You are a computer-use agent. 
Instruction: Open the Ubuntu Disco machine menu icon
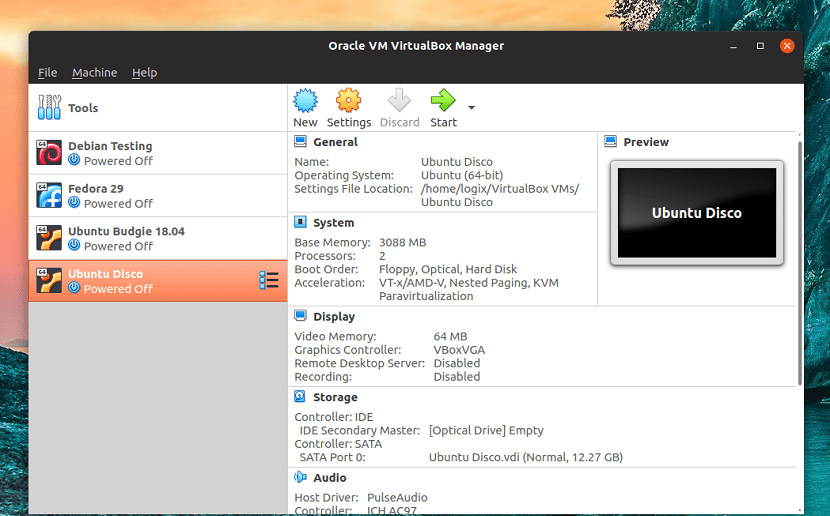pos(268,281)
